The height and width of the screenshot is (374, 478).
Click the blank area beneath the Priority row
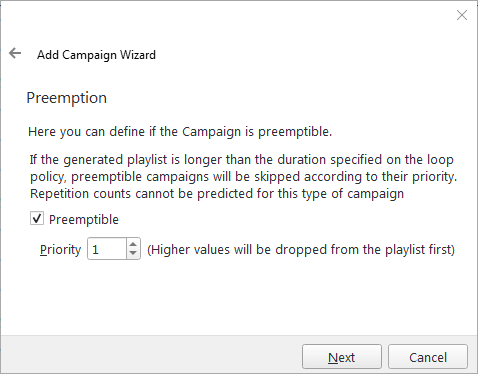[239, 297]
